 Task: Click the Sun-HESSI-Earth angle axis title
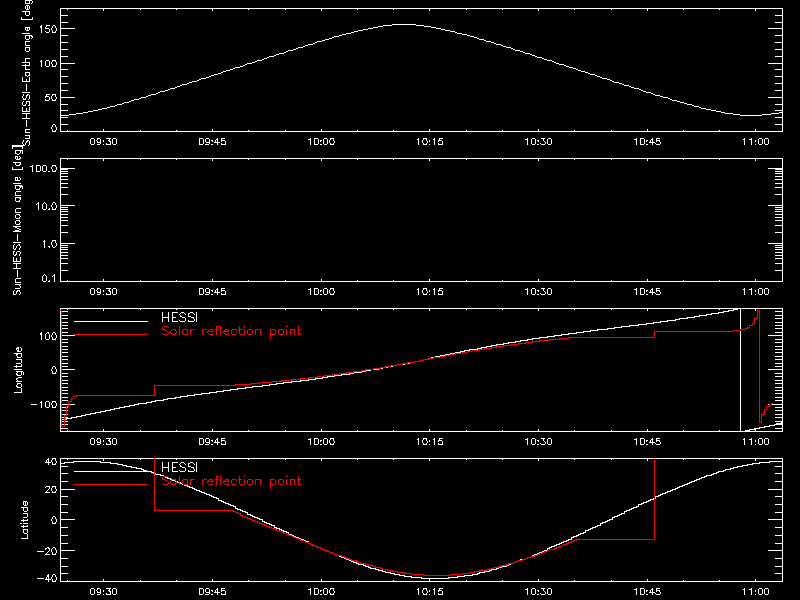pyautogui.click(x=27, y=73)
